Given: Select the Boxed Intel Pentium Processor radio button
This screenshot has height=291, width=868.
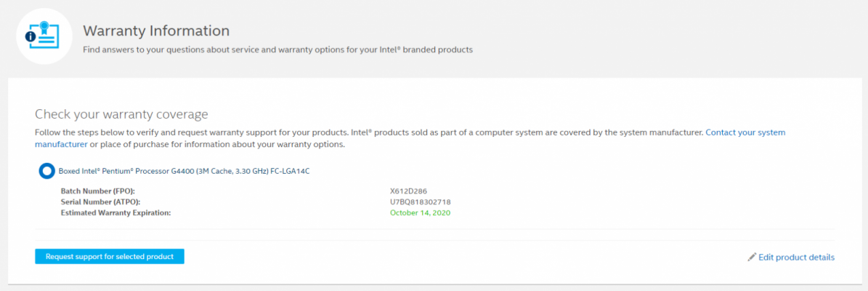Looking at the screenshot, I should [x=46, y=171].
